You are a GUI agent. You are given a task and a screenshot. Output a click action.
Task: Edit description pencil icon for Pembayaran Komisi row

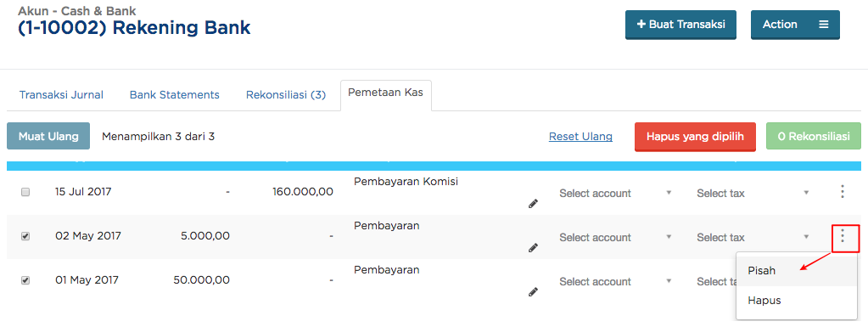(533, 204)
